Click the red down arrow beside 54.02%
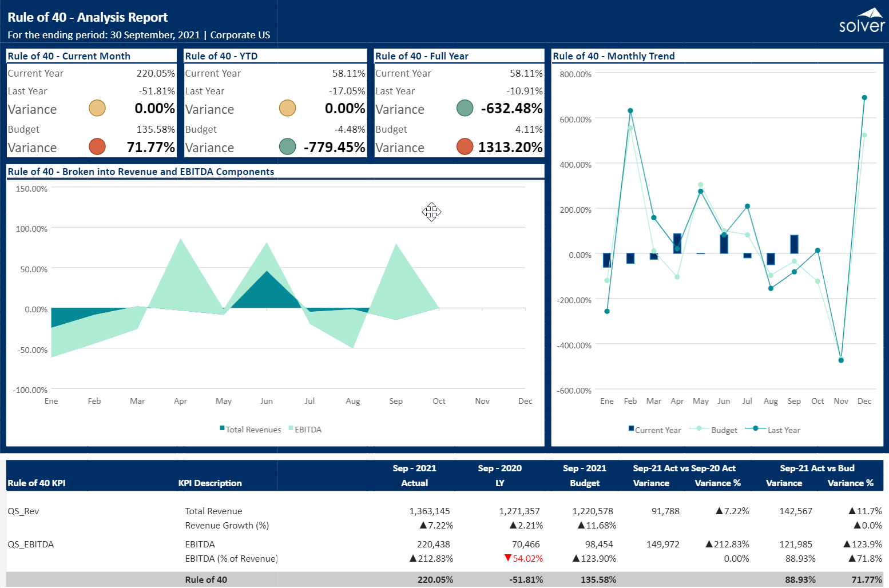This screenshot has width=889, height=588. tap(507, 558)
